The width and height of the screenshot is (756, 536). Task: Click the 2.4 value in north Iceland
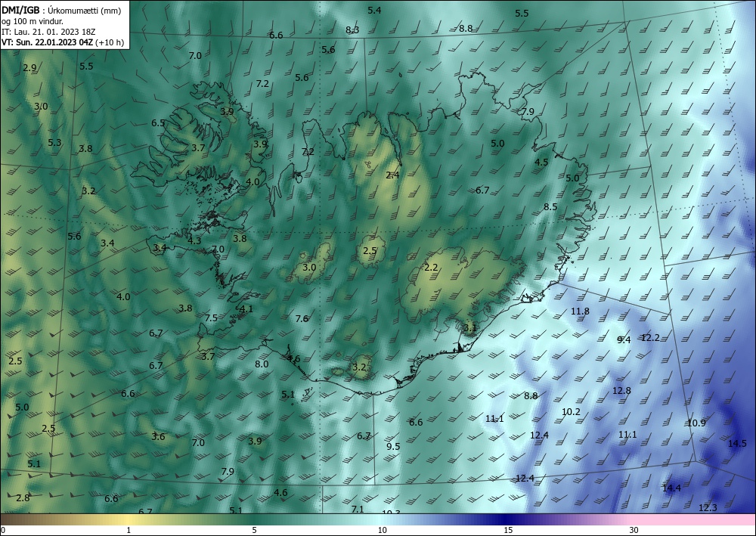(x=393, y=175)
